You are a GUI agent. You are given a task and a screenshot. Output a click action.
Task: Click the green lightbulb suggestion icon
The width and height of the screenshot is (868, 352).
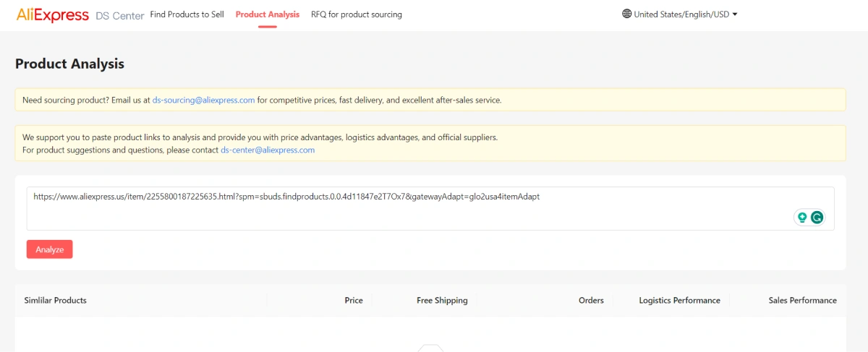(801, 218)
